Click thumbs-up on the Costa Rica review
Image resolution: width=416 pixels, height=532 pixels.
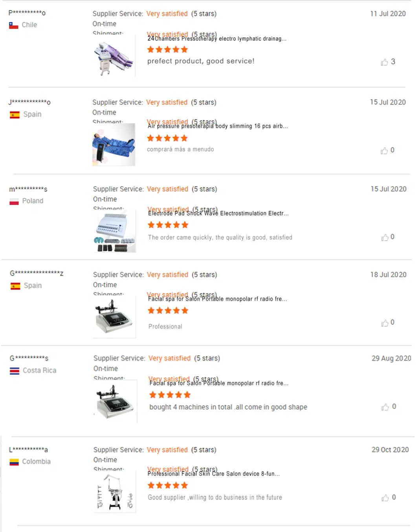click(x=385, y=407)
